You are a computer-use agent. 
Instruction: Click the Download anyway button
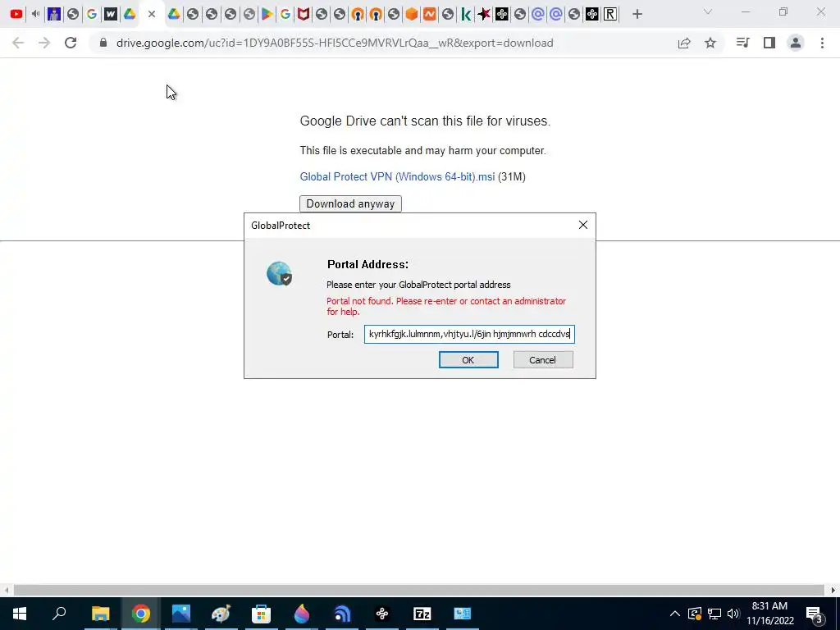tap(350, 204)
